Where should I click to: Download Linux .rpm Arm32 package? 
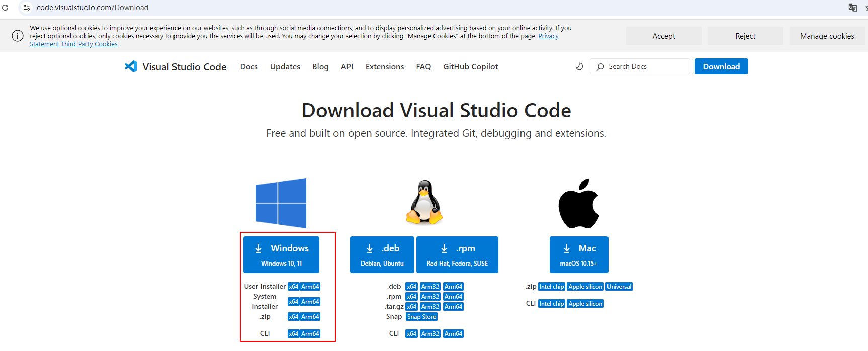430,297
